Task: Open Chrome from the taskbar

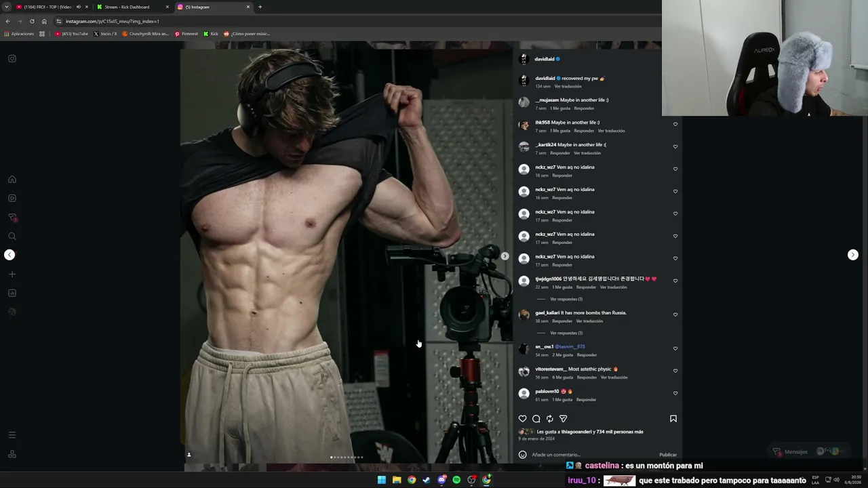Action: coord(412,480)
